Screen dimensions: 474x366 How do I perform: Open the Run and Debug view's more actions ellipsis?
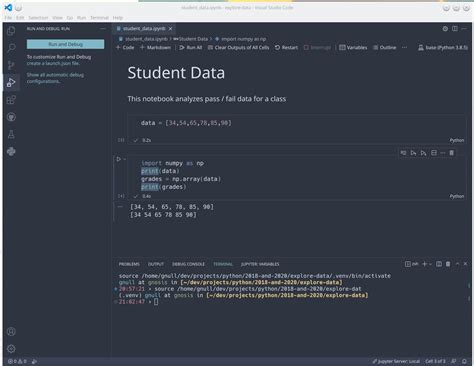(x=103, y=29)
